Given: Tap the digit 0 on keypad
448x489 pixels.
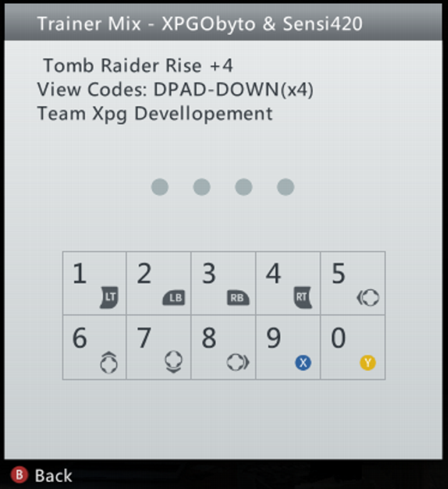Looking at the screenshot, I should [338, 338].
